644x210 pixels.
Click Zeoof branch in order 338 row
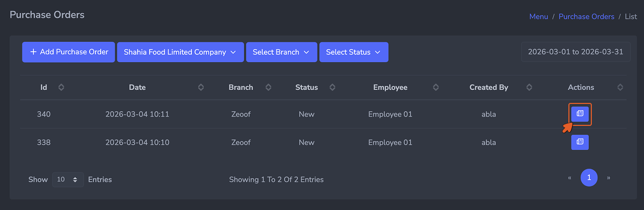(x=241, y=142)
